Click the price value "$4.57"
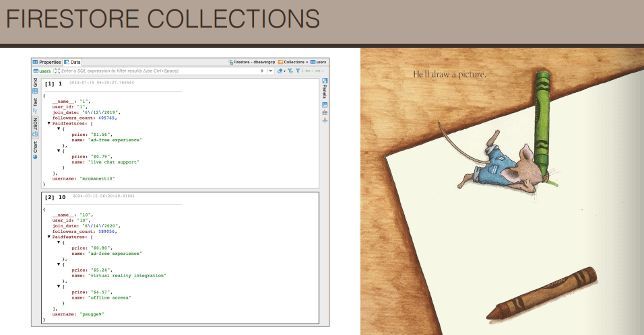The height and width of the screenshot is (335, 644). (x=100, y=293)
